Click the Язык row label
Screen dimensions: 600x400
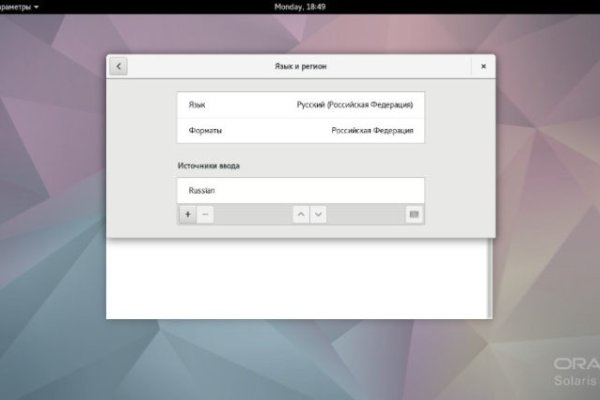pos(197,104)
